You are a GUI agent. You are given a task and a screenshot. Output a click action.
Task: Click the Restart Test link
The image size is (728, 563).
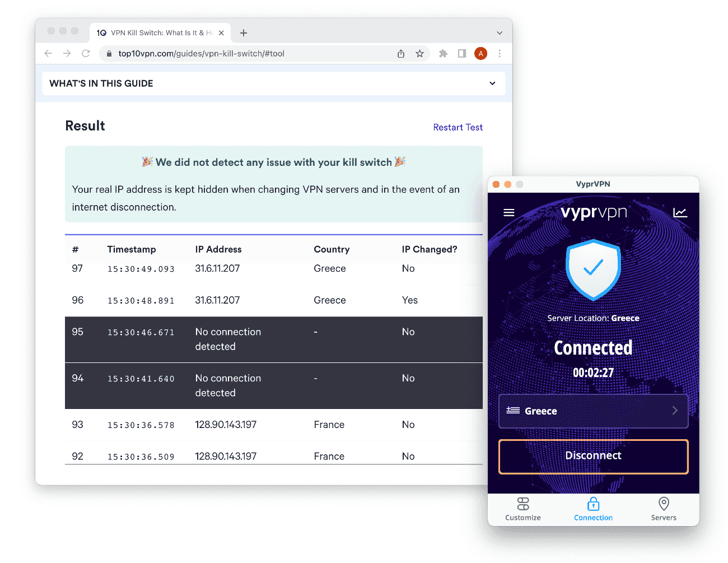458,127
